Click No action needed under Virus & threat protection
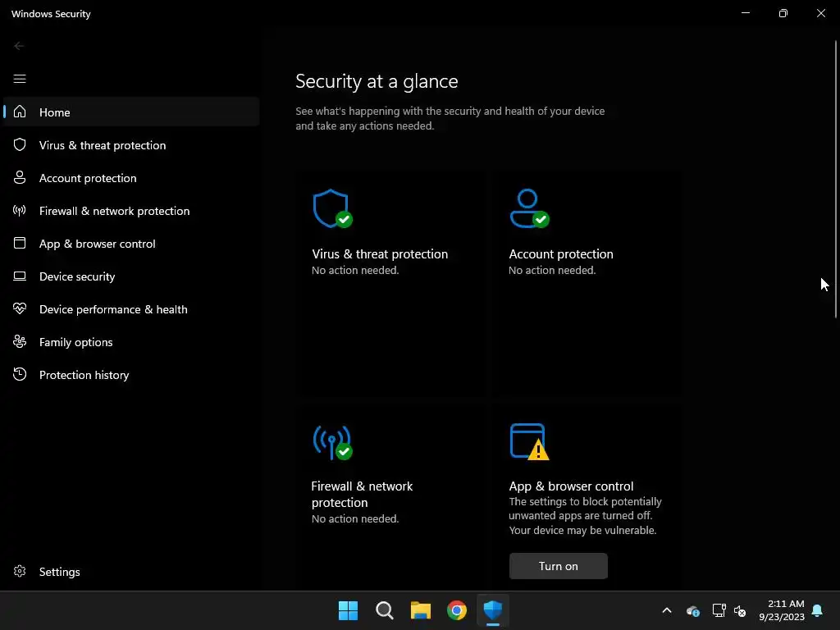The height and width of the screenshot is (630, 840). [355, 270]
